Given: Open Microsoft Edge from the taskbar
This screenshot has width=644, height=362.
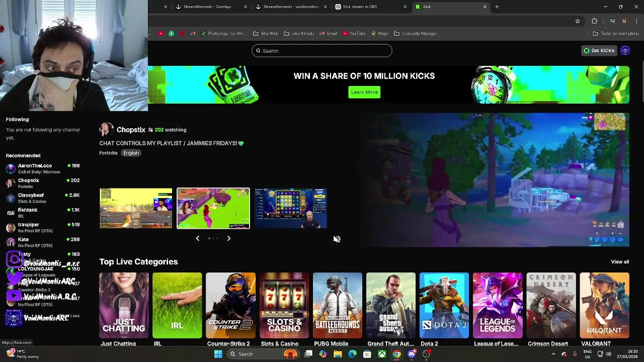Looking at the screenshot, I should click(352, 354).
